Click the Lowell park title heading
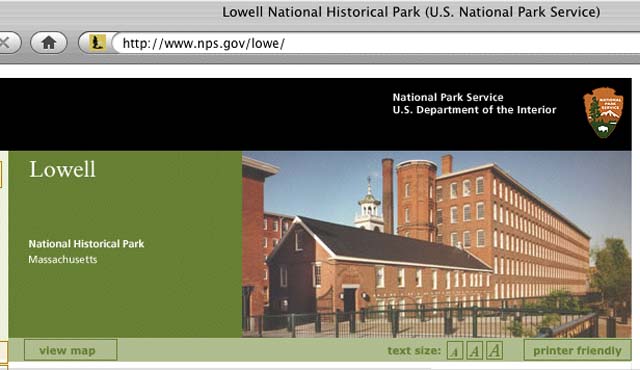Viewport: 640px width, 370px height. [x=62, y=169]
